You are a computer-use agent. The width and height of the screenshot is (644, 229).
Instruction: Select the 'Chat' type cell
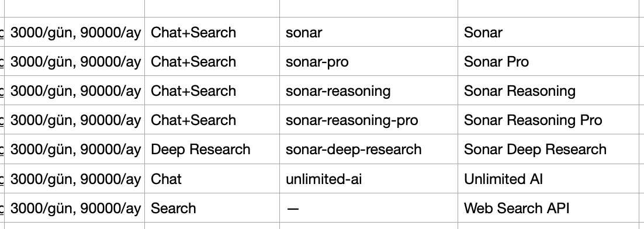212,179
